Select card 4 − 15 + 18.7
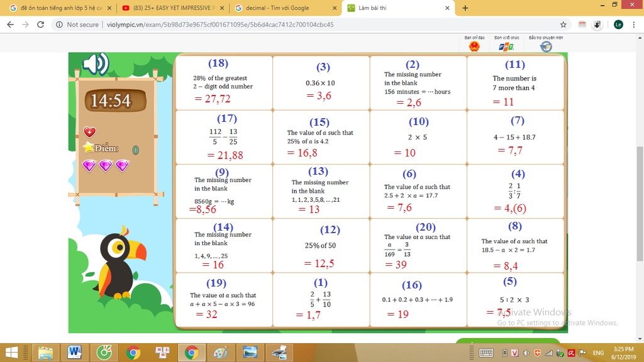The image size is (644, 362). [x=515, y=137]
